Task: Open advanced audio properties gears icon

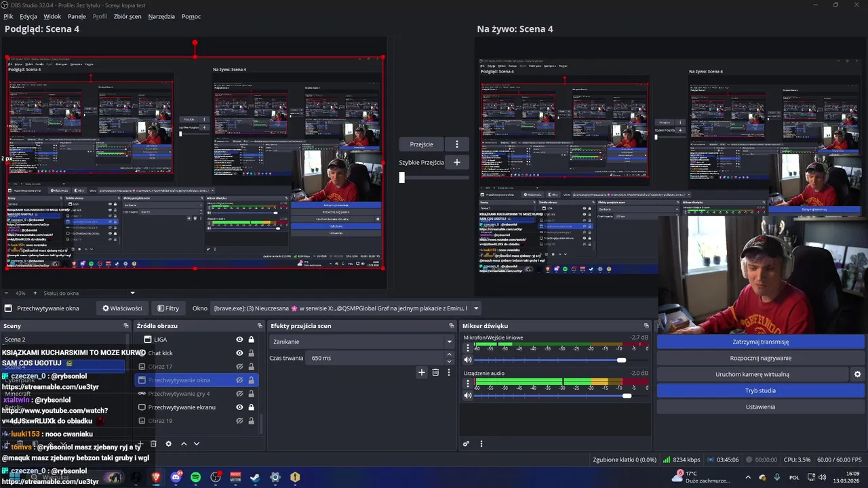Action: pos(466,444)
